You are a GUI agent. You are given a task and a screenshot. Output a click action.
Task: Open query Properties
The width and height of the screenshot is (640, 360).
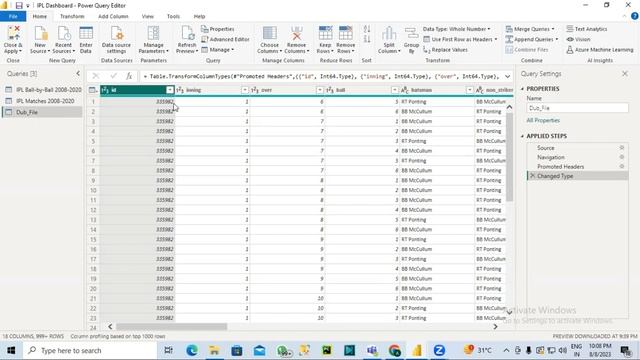point(218,29)
